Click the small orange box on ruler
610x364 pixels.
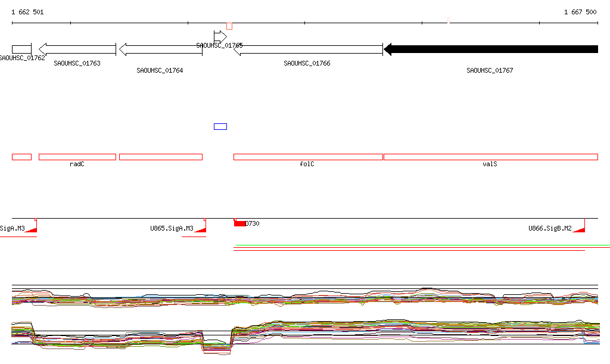(229, 26)
